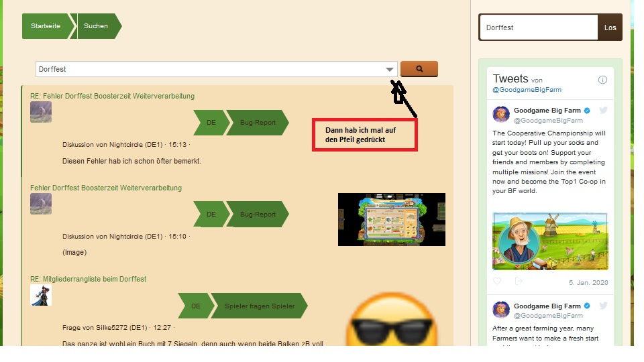Select Bug-Report tag on the 15:10 post
Viewport: 644px width, 362px height.
tap(258, 215)
